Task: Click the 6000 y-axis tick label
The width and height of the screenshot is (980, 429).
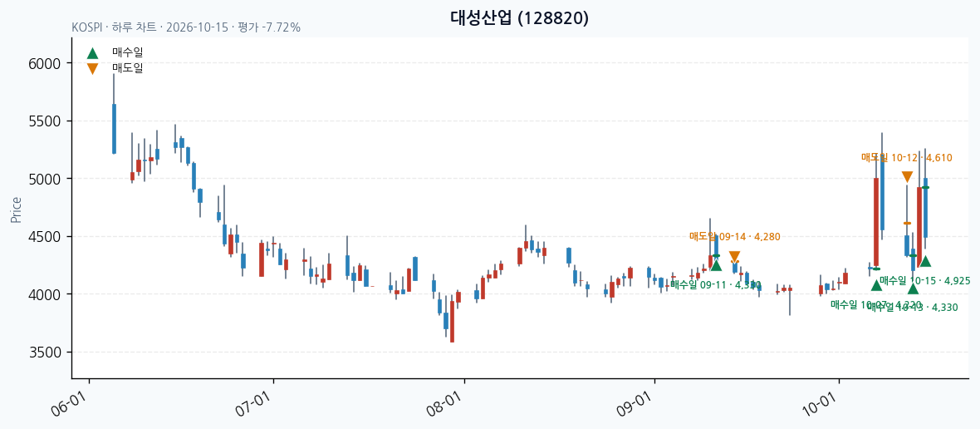Action: (44, 63)
